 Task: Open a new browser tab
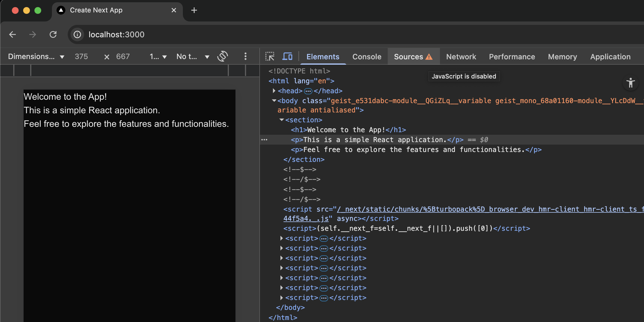tap(194, 10)
